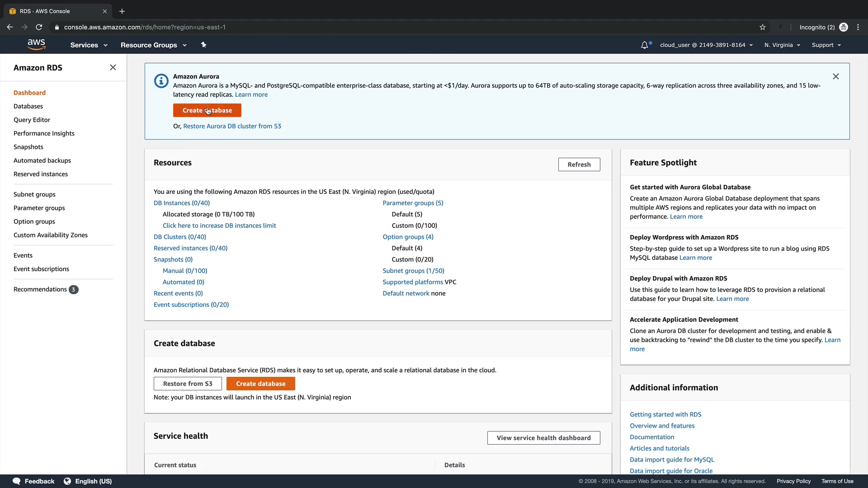Close the Amazon RDS sidebar panel
The width and height of the screenshot is (868, 488).
[x=113, y=67]
